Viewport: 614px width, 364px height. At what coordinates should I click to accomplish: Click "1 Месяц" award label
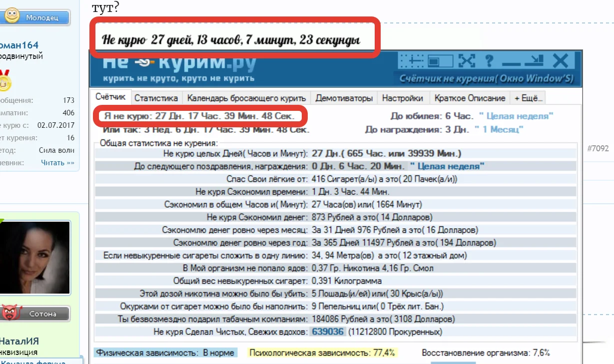(x=499, y=129)
